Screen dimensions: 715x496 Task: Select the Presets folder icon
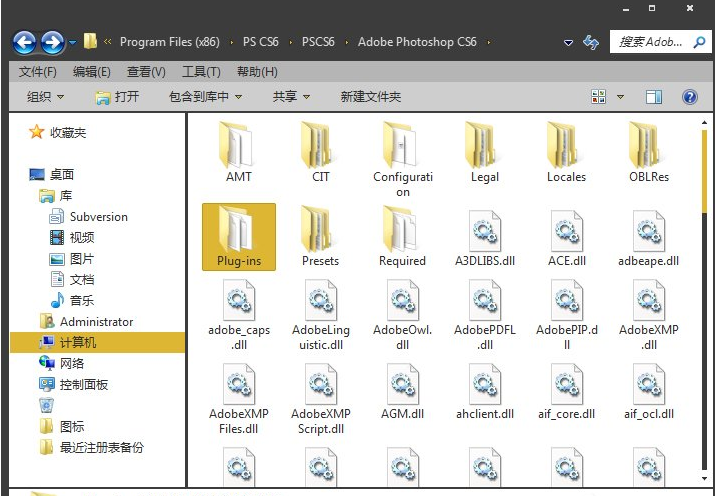[x=317, y=229]
